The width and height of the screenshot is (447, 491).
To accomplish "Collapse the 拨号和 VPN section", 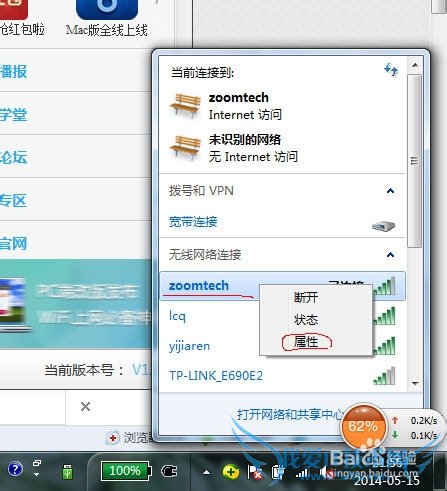I will [390, 191].
